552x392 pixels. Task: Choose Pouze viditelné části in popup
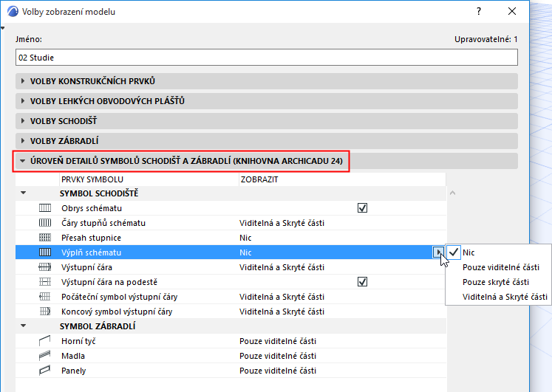tap(500, 267)
